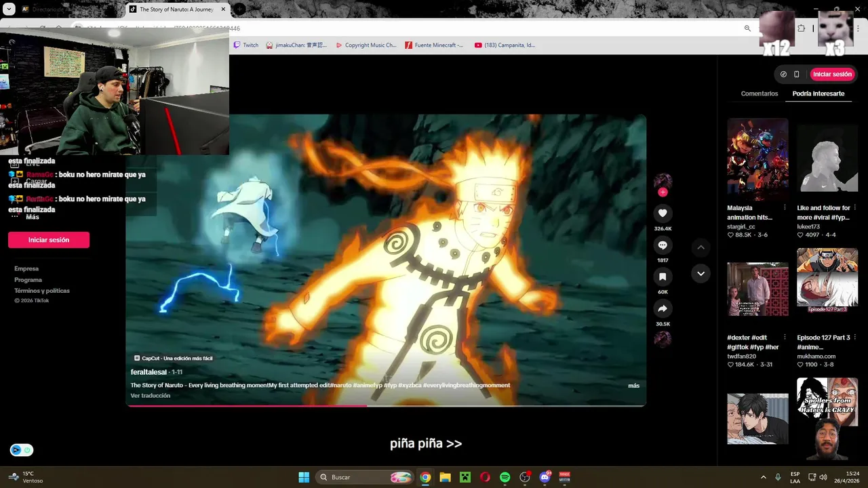Expand the sidebar 'Más' option
868x488 pixels.
click(x=33, y=217)
